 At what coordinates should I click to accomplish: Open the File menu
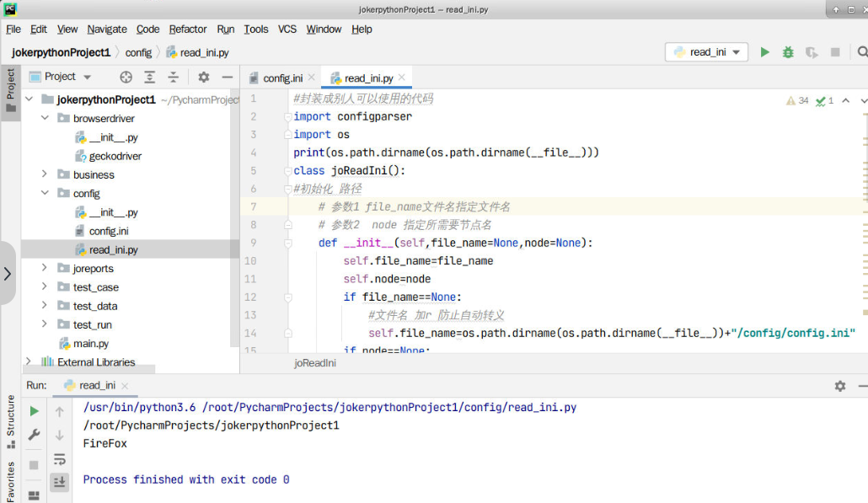(13, 29)
